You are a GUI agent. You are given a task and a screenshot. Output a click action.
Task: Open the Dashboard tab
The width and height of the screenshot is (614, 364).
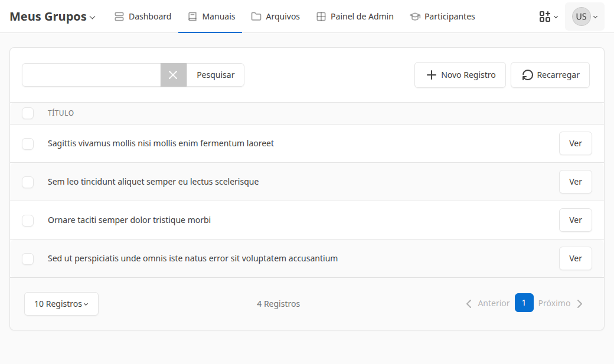(143, 17)
